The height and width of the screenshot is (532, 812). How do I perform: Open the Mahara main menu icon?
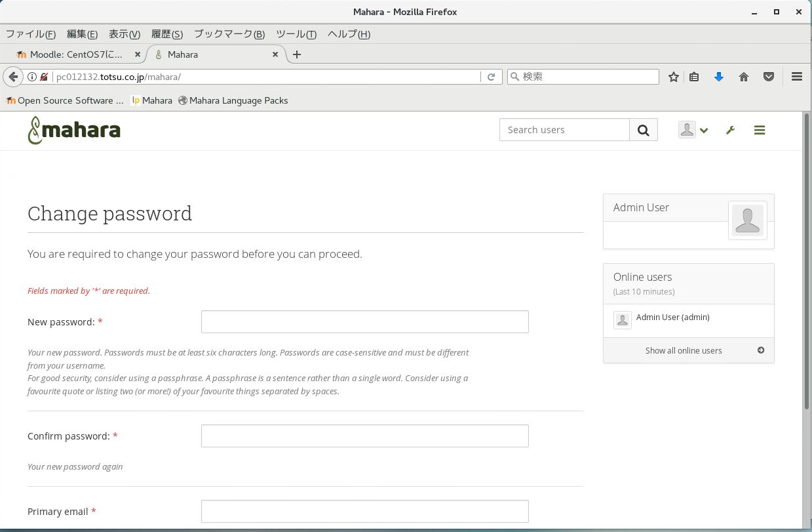(x=760, y=130)
